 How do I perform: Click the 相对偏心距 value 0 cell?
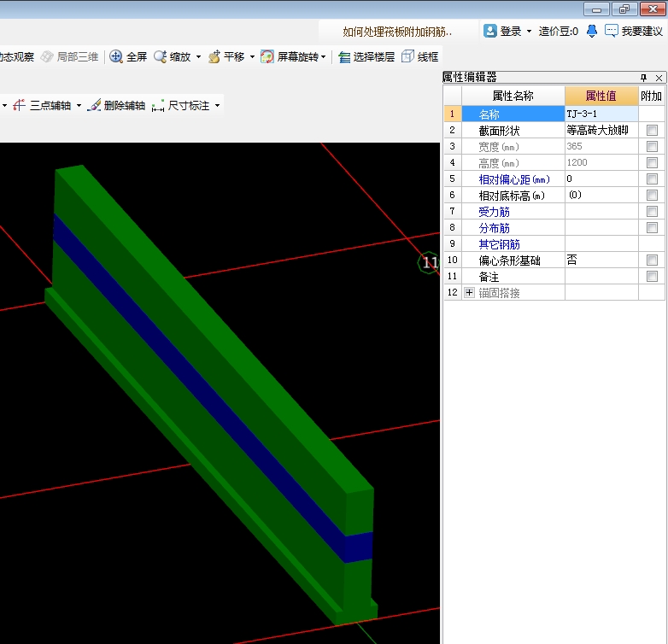(x=601, y=179)
